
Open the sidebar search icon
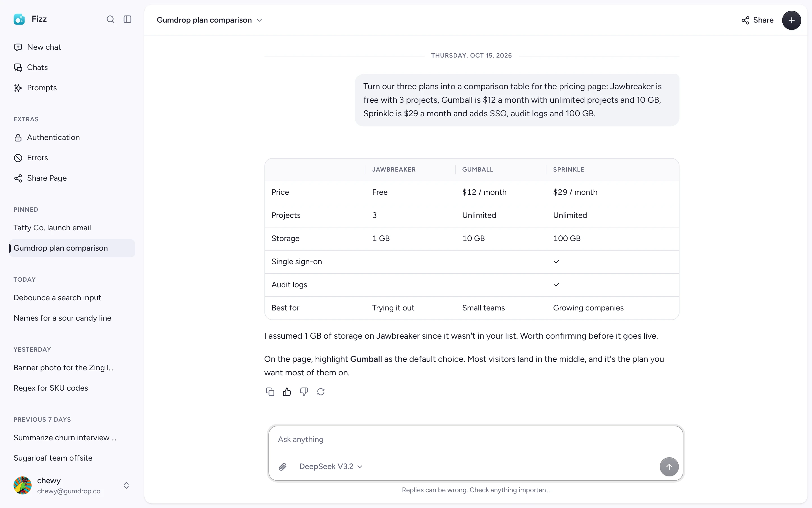[x=111, y=19]
